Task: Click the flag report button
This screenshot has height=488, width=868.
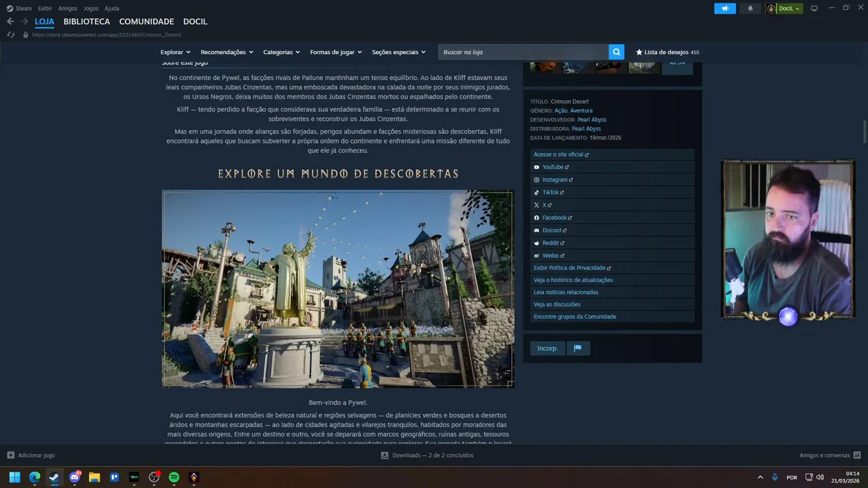Action: point(578,348)
